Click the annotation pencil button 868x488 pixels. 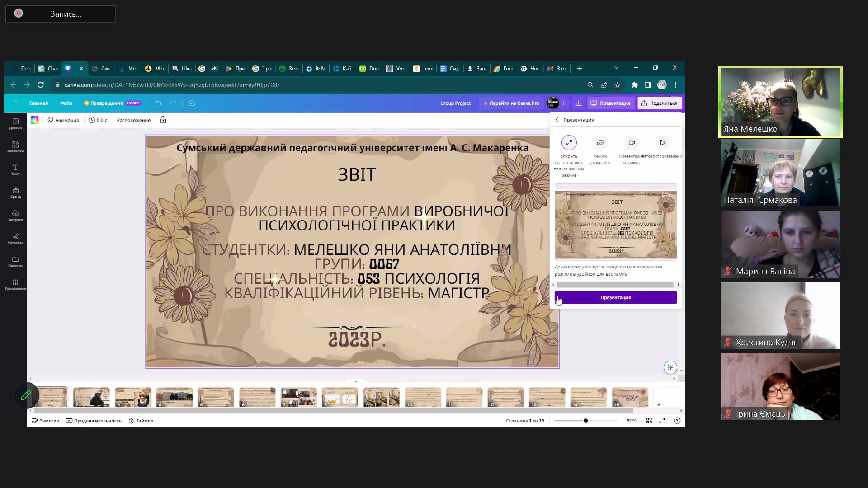coord(26,395)
